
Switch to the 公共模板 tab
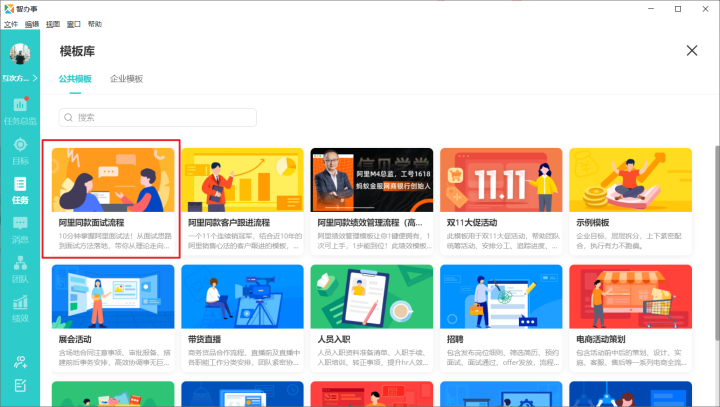click(75, 79)
